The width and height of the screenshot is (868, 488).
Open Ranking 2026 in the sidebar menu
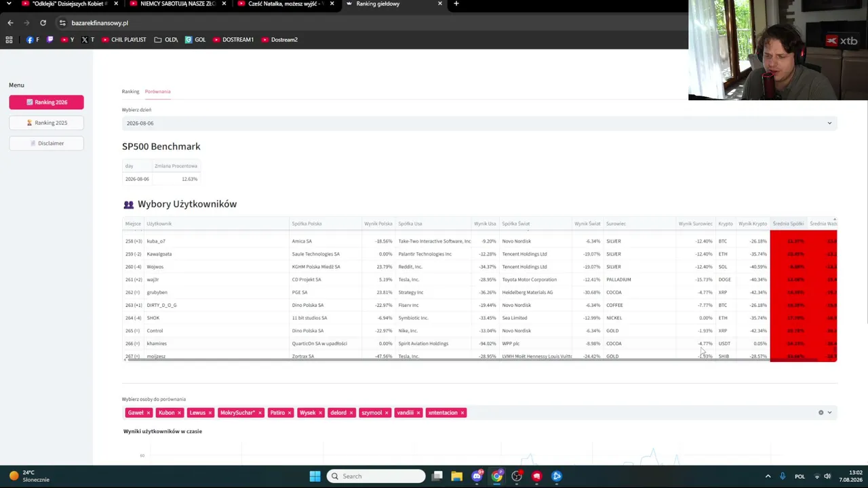click(x=46, y=102)
